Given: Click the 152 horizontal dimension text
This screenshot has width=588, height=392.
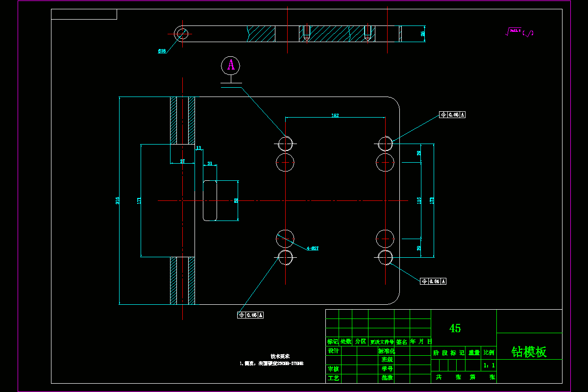Looking at the screenshot, I should click(x=335, y=116).
